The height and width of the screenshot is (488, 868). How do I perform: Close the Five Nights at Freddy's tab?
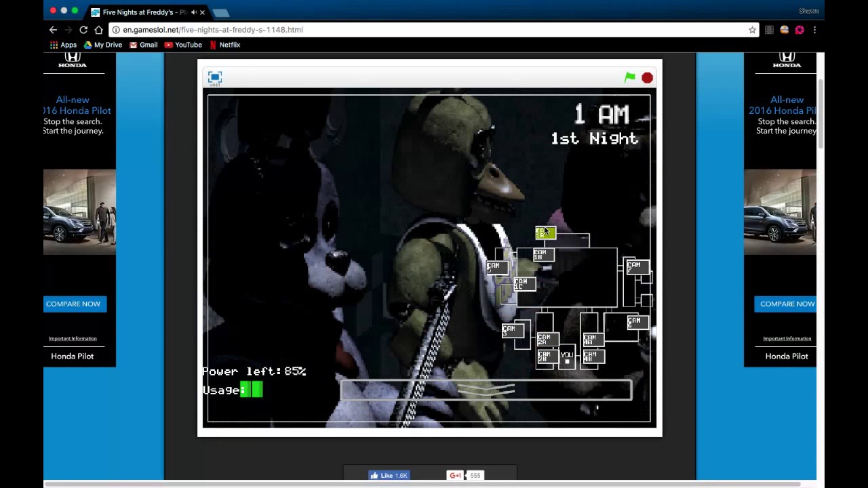[202, 12]
